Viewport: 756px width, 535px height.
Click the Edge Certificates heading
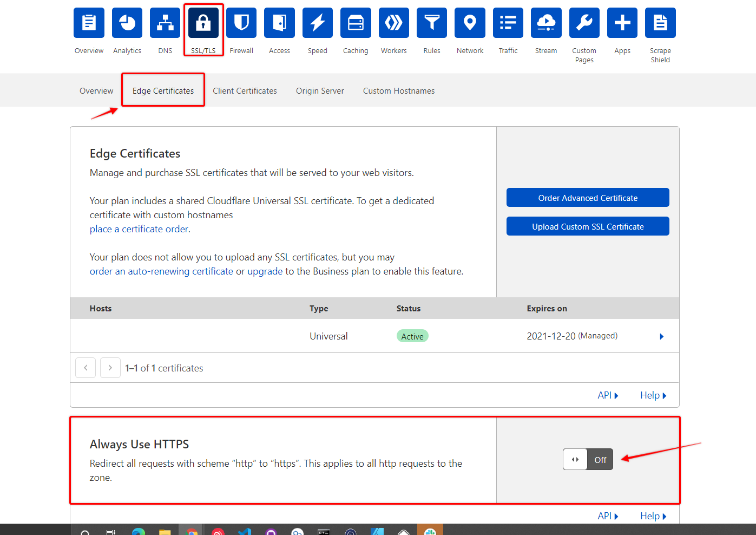pos(135,154)
